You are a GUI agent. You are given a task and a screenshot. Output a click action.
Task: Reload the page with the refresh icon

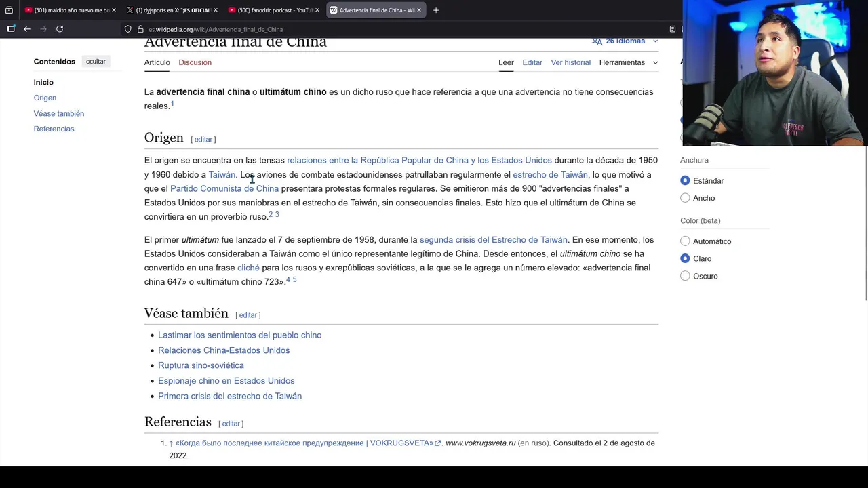[x=60, y=29]
